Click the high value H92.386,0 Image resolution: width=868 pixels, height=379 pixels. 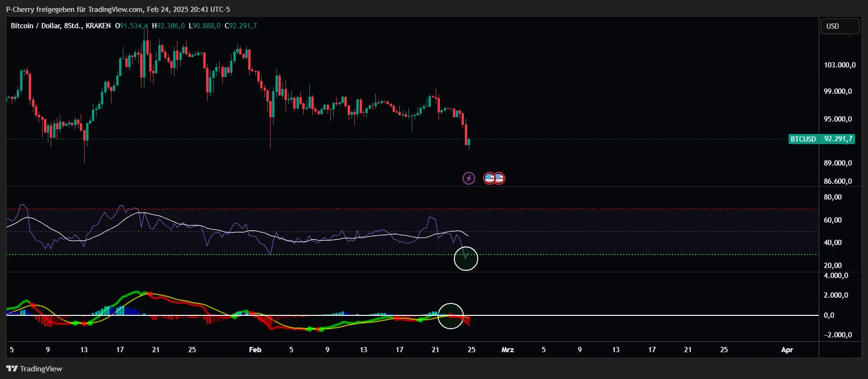[168, 26]
